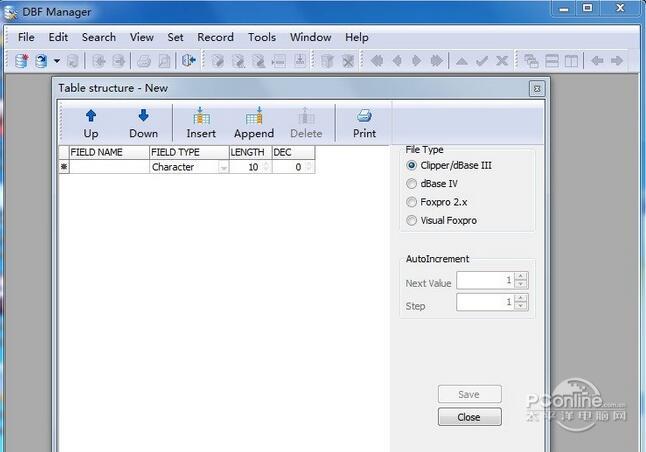Move field Down with blue arrow
This screenshot has height=452, width=646.
click(x=143, y=124)
